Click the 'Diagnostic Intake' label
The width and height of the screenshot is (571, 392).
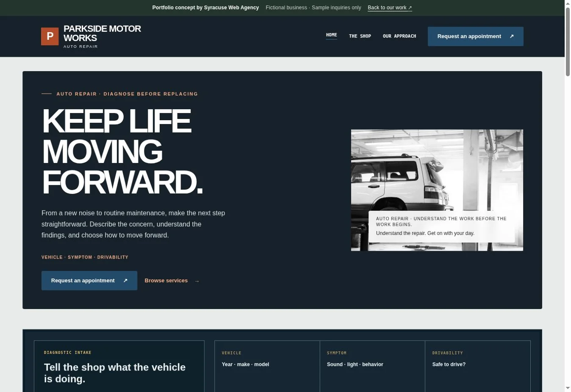pos(68,353)
